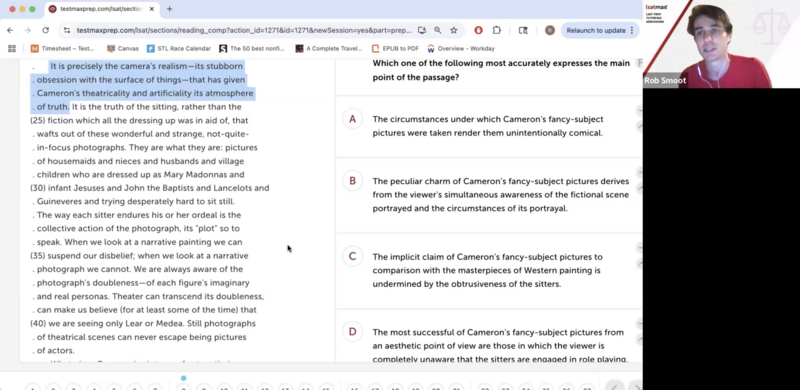Bookmark page with the star icon
Image resolution: width=800 pixels, height=390 pixels.
454,31
